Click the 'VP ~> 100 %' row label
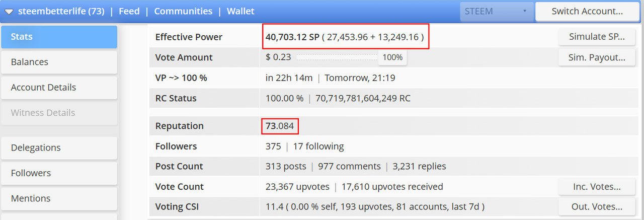This screenshot has width=644, height=220. pos(181,78)
